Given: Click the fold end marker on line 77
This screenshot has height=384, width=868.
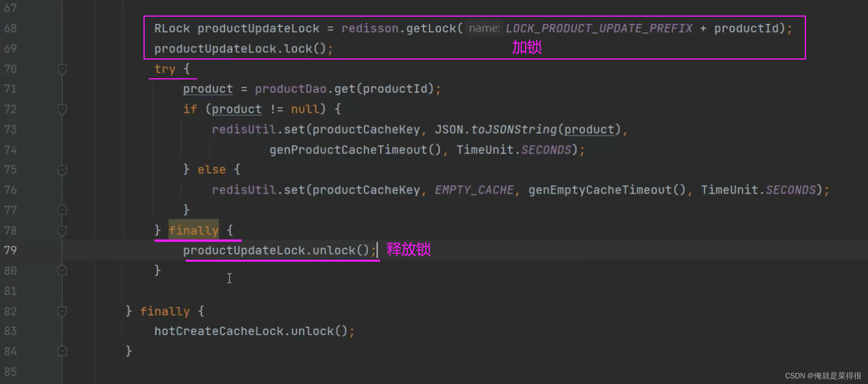Looking at the screenshot, I should point(62,210).
